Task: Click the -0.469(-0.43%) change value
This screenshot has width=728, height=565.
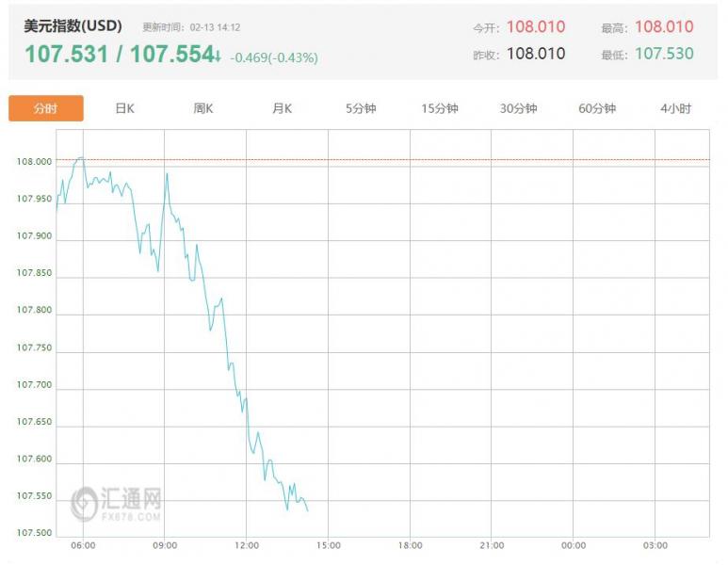Action: [274, 57]
